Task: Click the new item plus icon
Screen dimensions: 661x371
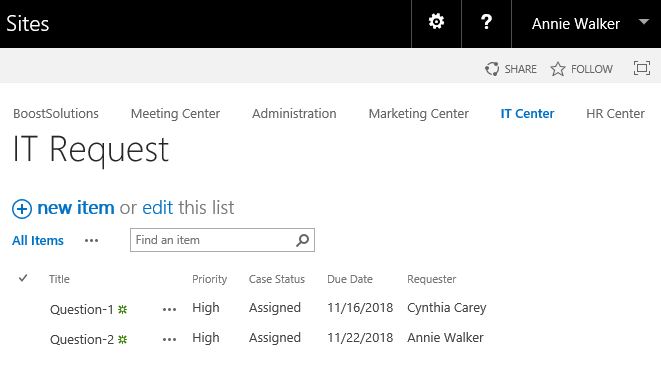Action: click(x=22, y=209)
